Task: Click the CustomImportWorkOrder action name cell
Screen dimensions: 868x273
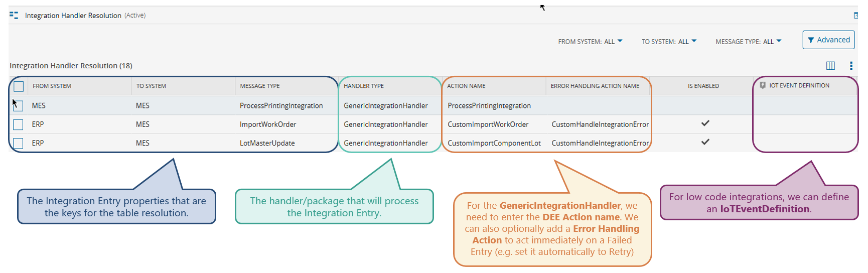Action: (488, 124)
